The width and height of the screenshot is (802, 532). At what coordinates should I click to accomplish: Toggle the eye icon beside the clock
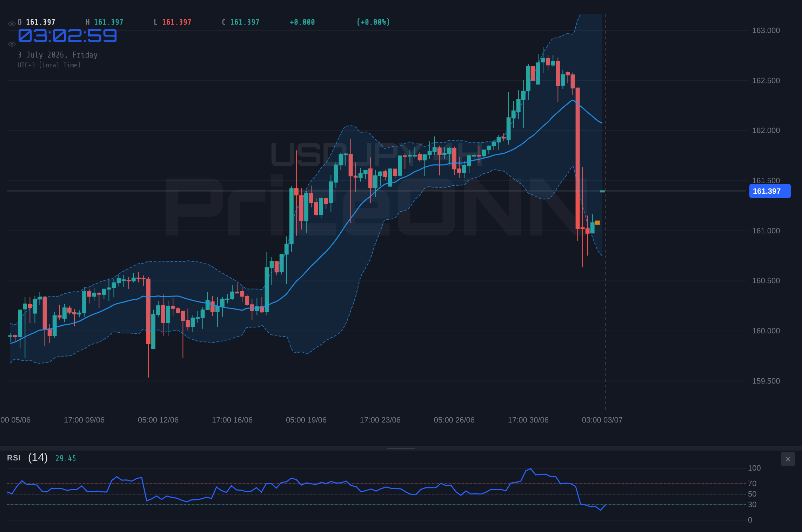[12, 44]
